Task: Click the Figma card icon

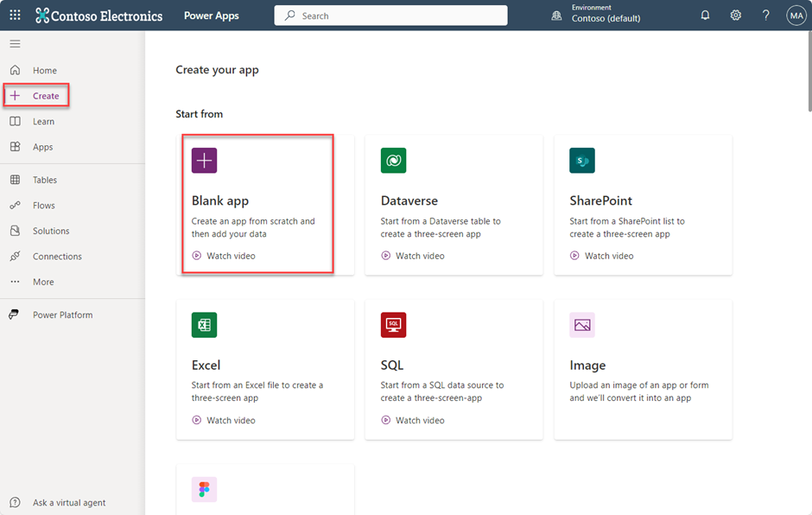Action: click(204, 490)
